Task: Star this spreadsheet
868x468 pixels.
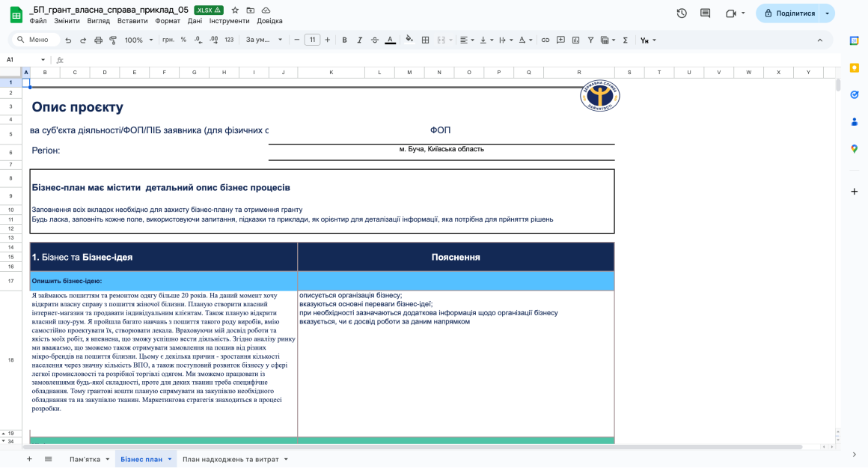Action: [235, 10]
